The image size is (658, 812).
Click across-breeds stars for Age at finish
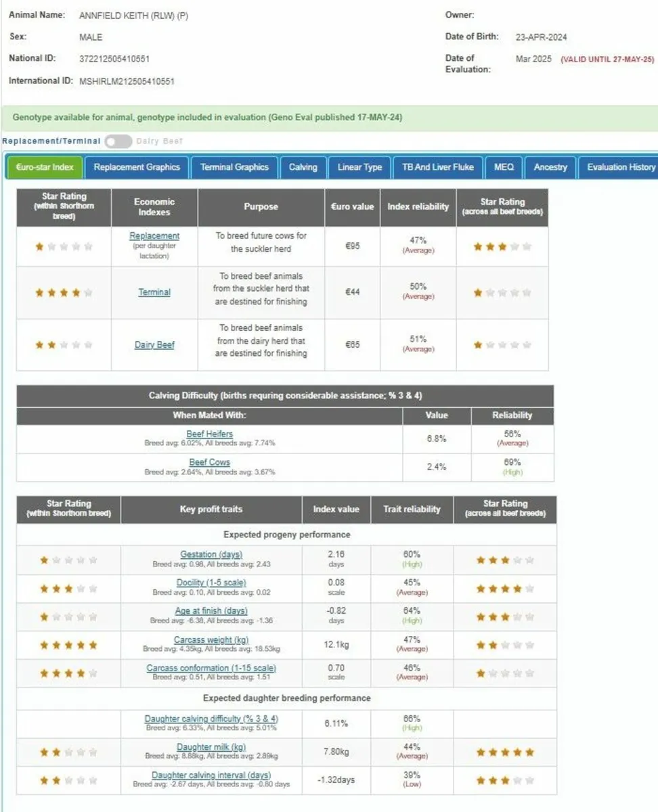505,617
